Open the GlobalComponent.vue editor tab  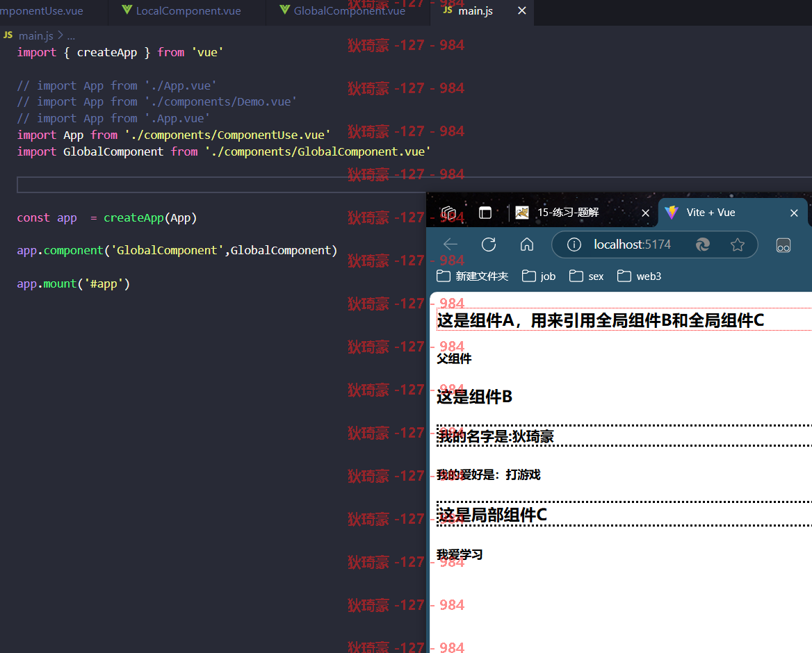tap(348, 11)
